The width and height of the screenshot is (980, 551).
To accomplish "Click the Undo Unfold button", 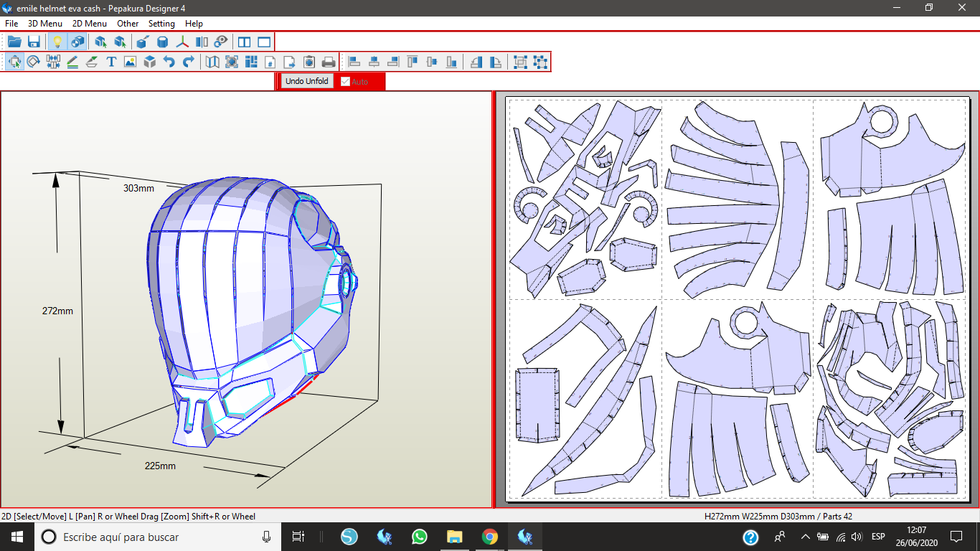I will 306,81.
